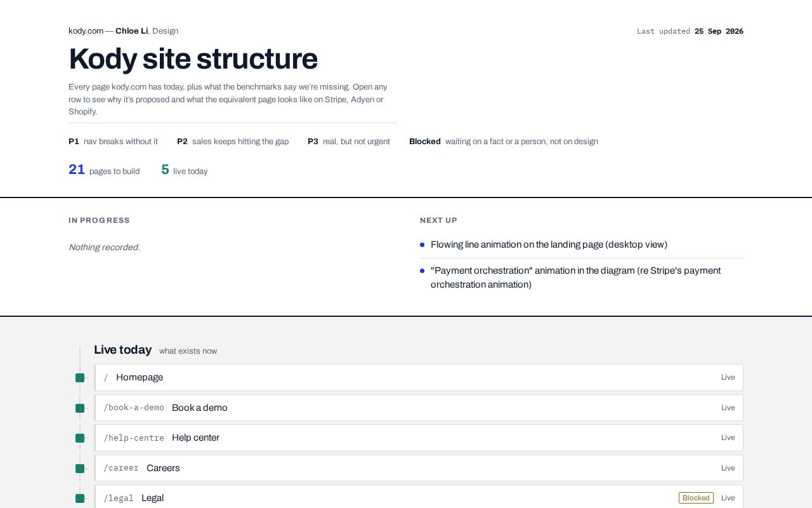Click the "5 live today" count
Viewport: 812px width, 508px height.
(x=185, y=170)
